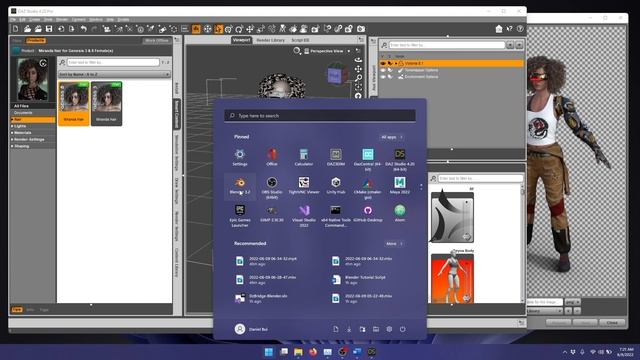Click the More button under Recommended
Image resolution: width=640 pixels, height=360 pixels.
394,244
